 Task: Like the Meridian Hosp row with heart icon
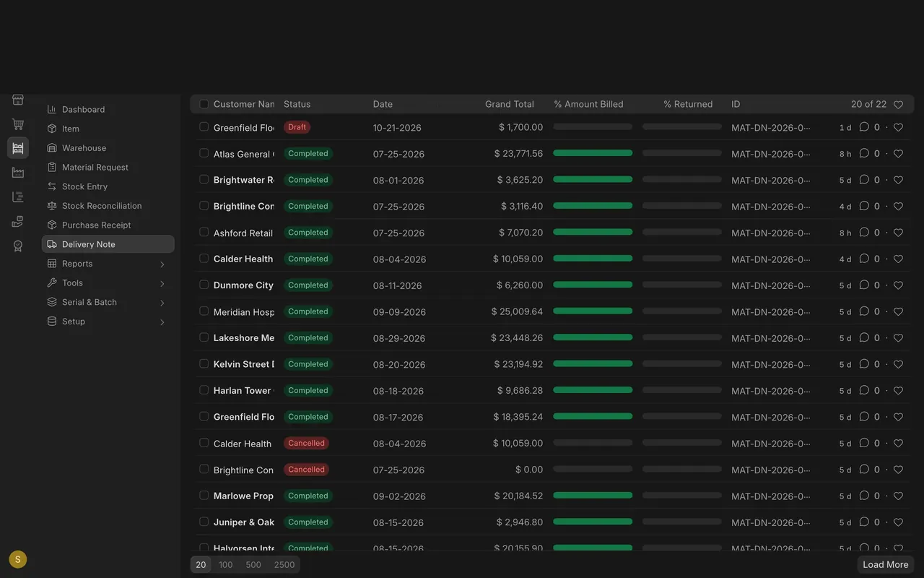898,311
